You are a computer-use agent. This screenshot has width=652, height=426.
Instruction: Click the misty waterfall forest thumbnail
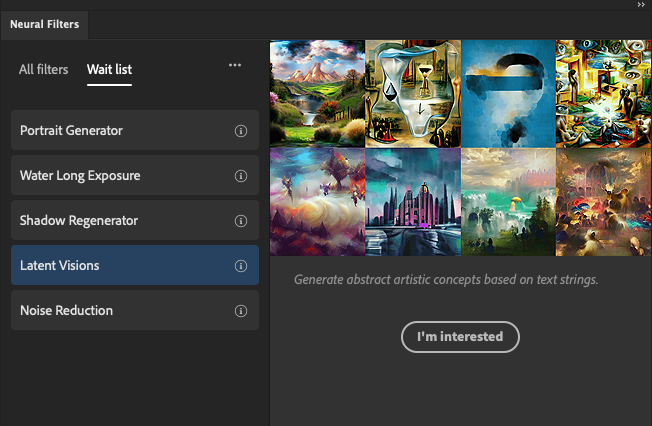click(x=508, y=202)
